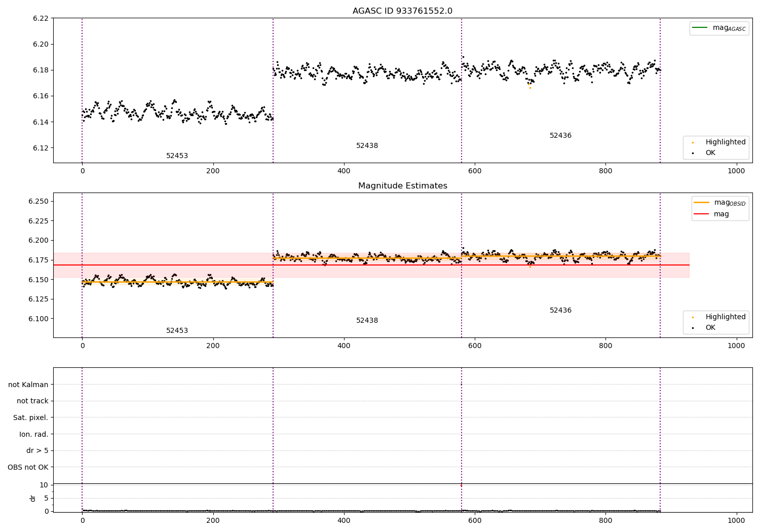Image resolution: width=760 pixels, height=532 pixels.
Task: Click the plot title AGASC ID 933761552.0
Action: (402, 11)
